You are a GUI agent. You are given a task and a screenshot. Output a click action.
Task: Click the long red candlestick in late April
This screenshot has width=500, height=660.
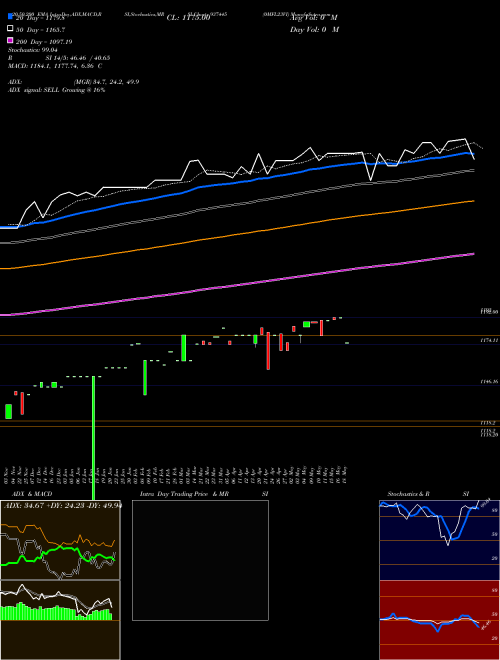pos(268,351)
